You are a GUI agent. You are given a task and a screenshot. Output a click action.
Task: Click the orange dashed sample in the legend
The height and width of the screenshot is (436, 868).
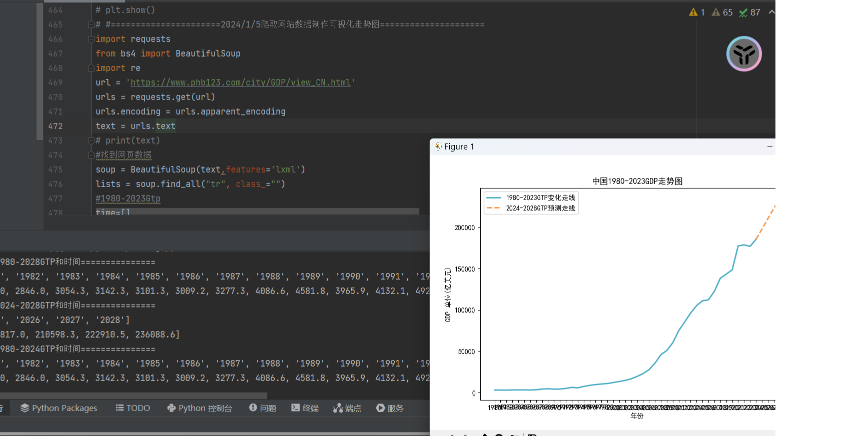coord(494,208)
